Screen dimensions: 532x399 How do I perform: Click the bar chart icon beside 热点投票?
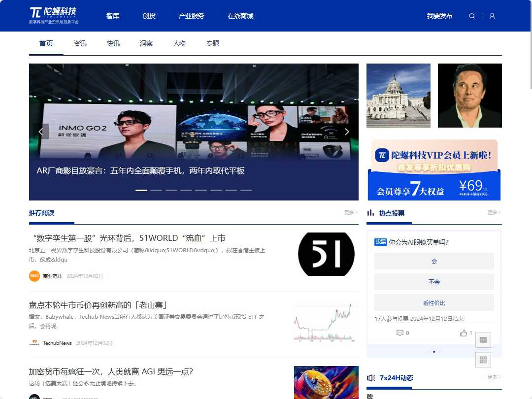(370, 213)
